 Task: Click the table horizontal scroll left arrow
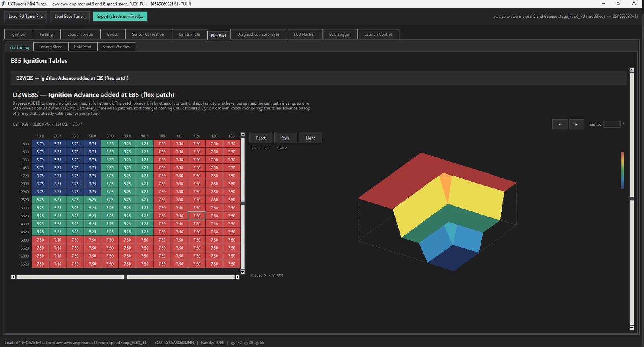(x=13, y=277)
